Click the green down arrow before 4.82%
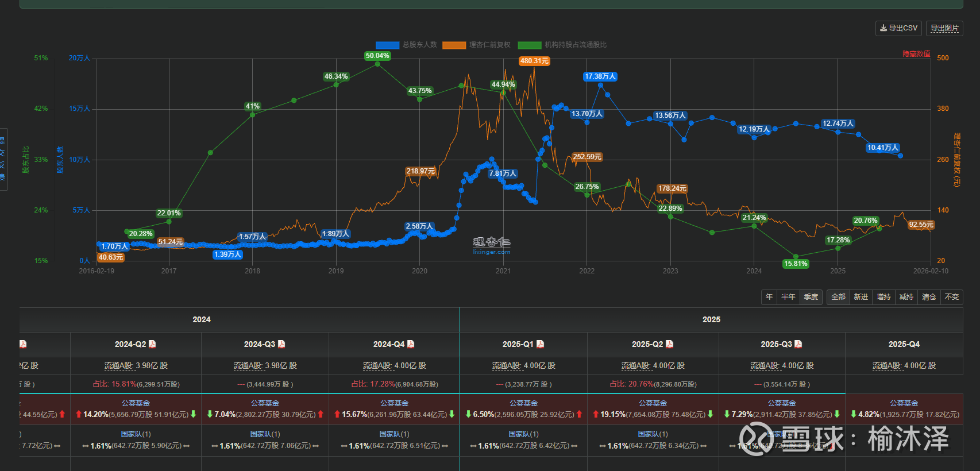980x471 pixels. pyautogui.click(x=854, y=414)
